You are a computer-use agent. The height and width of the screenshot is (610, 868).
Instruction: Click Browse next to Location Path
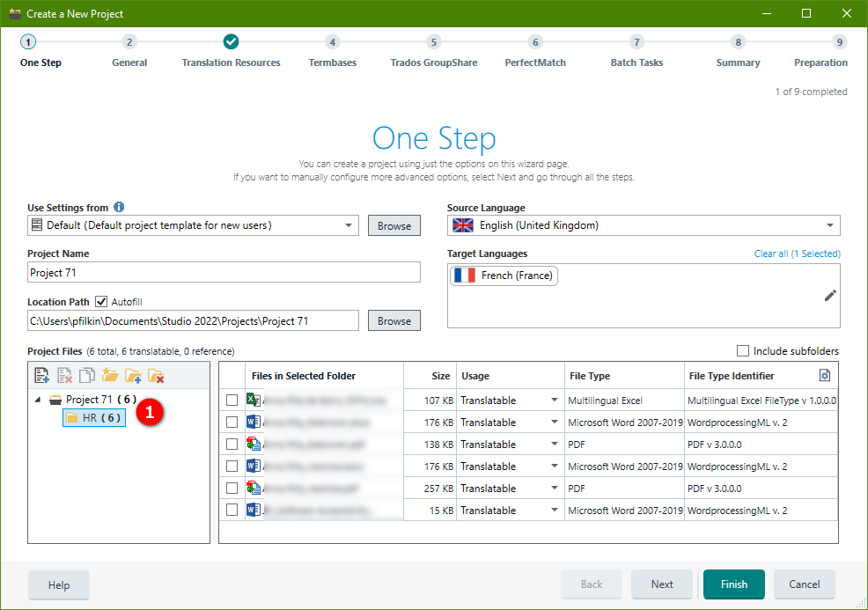tap(394, 320)
